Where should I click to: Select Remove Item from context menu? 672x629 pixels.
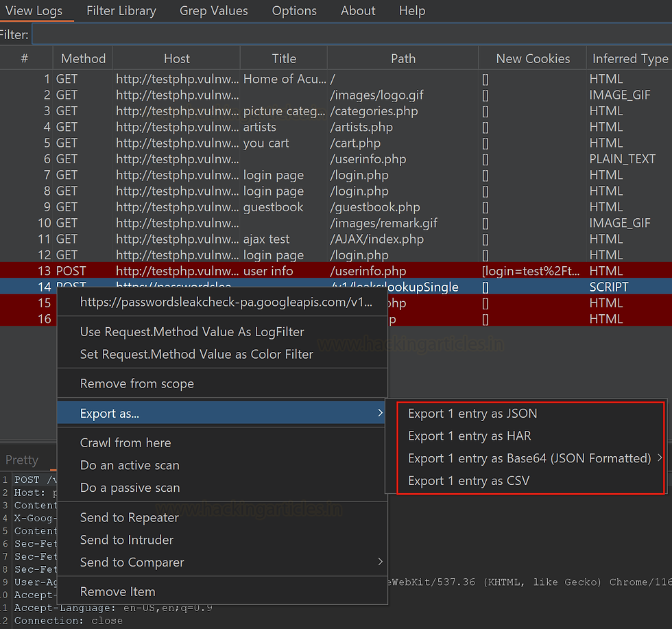222,592
